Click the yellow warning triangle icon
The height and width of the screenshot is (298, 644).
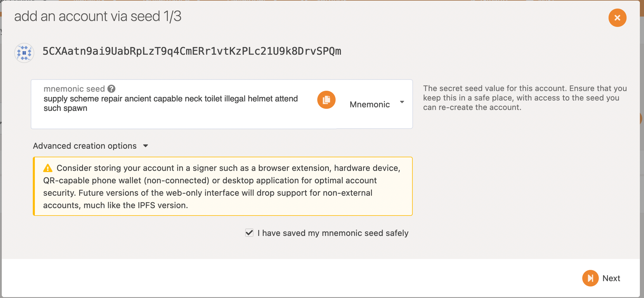[48, 168]
